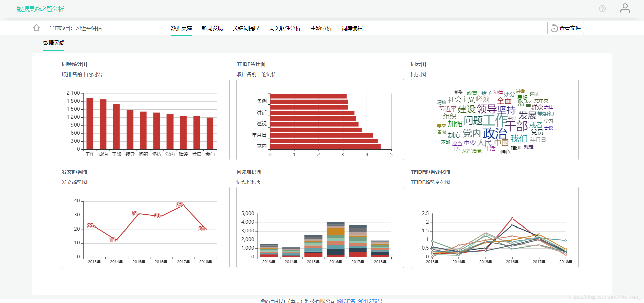644x303 pixels.
Task: Click the 31 data point on trend chart
Action: coord(139,213)
